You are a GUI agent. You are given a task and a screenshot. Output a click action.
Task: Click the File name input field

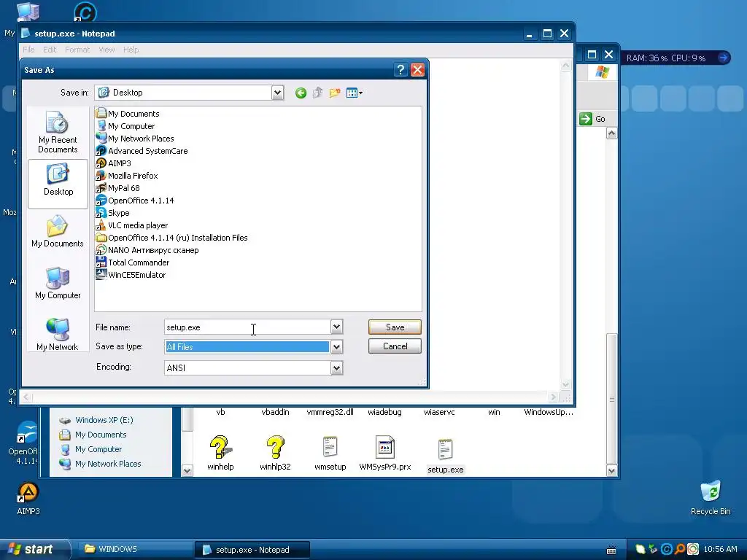pyautogui.click(x=247, y=327)
